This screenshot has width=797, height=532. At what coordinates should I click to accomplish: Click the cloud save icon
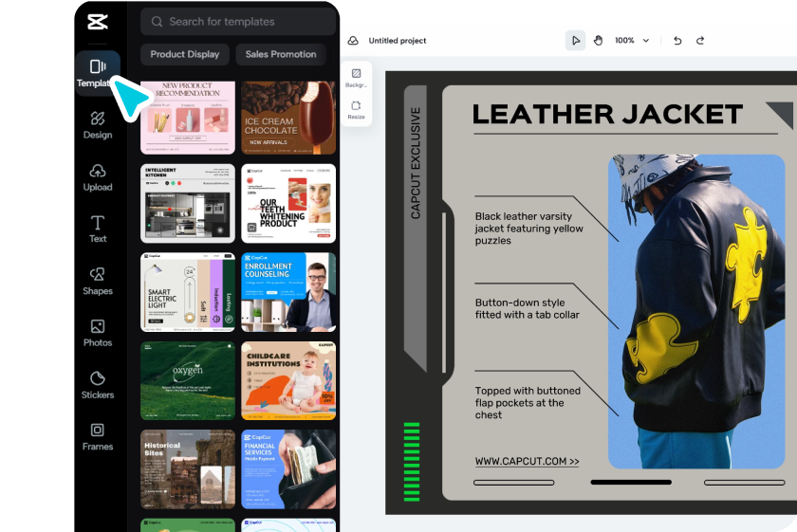[353, 41]
